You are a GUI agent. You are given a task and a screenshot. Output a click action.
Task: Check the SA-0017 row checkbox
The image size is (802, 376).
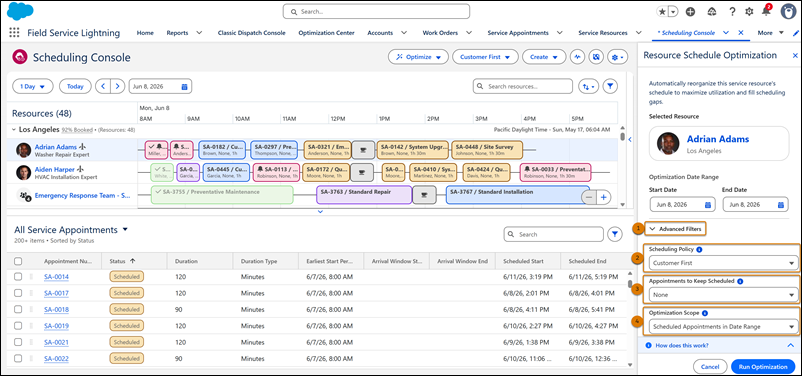pyautogui.click(x=18, y=293)
